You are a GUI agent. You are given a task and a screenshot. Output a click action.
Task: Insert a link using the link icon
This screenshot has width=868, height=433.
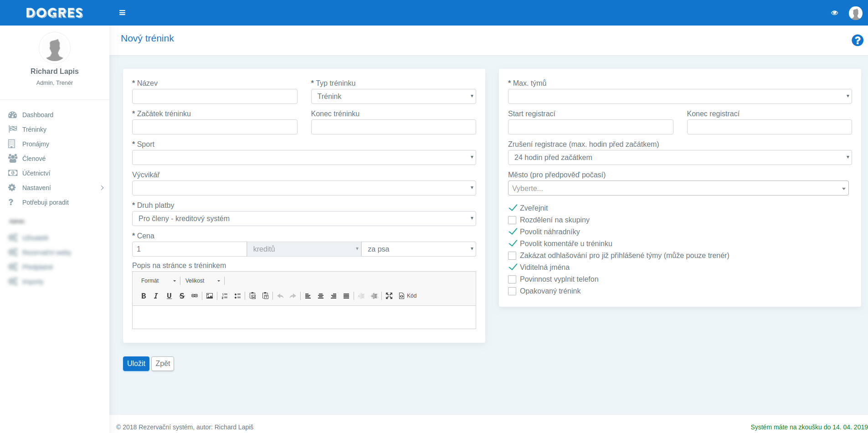pyautogui.click(x=195, y=296)
